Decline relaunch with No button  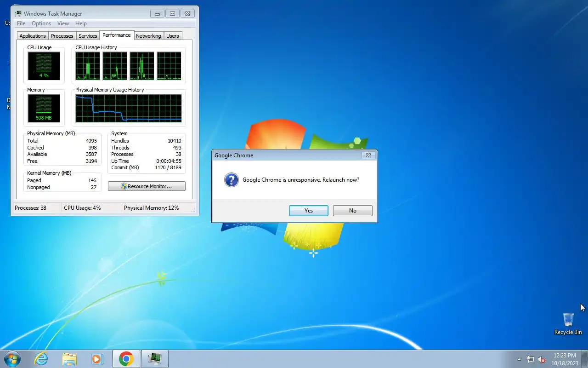tap(353, 211)
